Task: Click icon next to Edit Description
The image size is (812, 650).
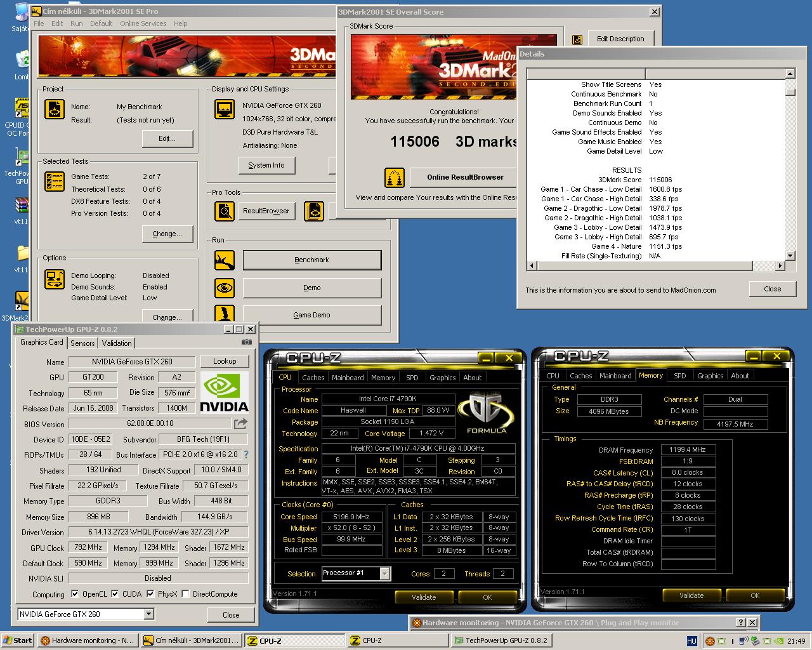Action: [x=577, y=39]
